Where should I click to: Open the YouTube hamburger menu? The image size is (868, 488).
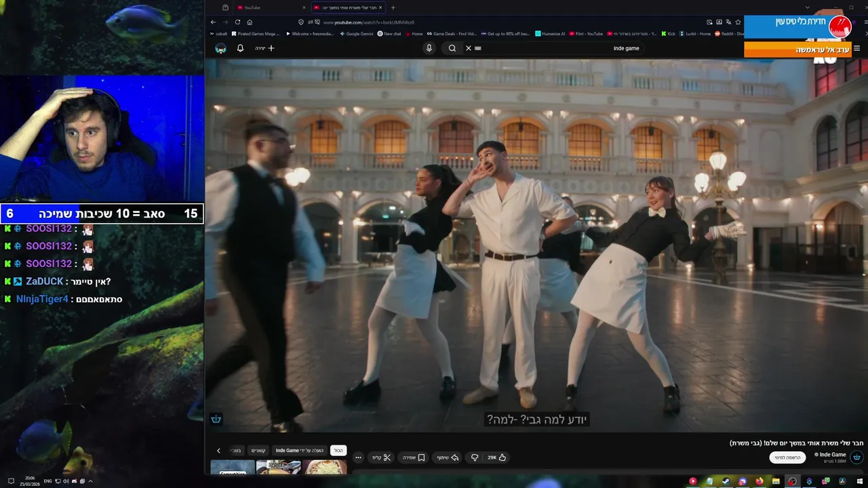point(856,48)
